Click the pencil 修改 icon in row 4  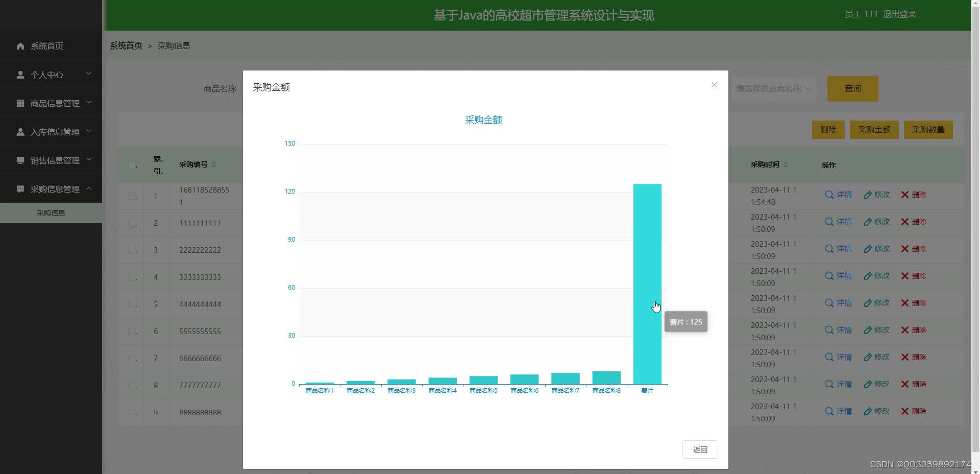(868, 276)
